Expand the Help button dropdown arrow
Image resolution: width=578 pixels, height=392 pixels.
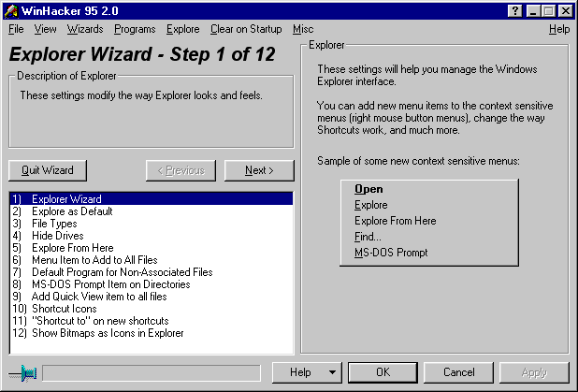coord(333,372)
